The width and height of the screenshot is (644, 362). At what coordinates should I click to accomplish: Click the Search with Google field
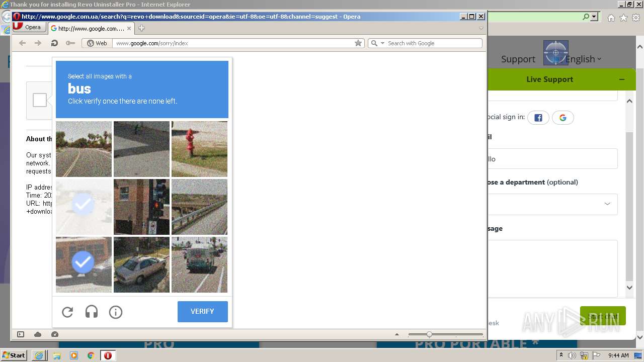point(434,43)
